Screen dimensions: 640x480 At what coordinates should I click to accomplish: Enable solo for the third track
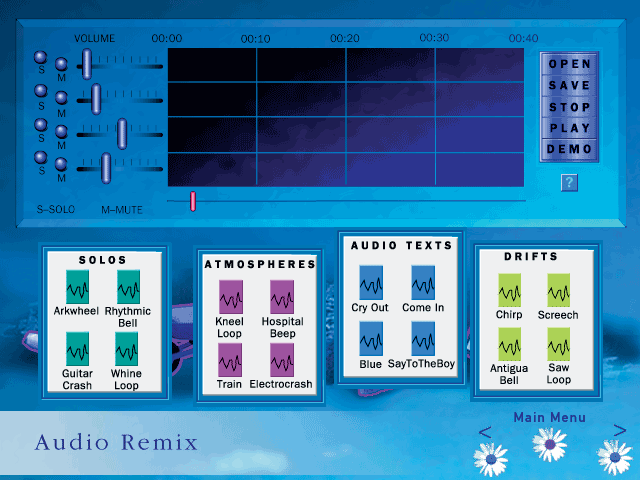[41, 125]
